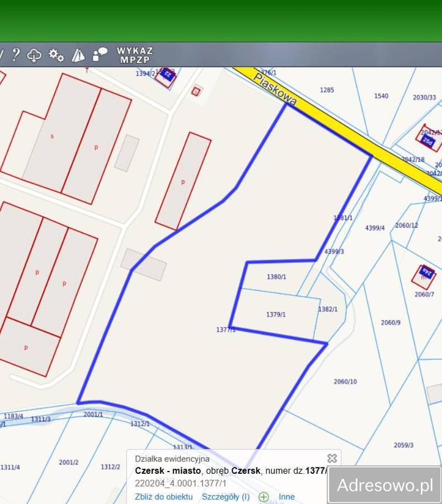
Task: Click the address marker 24a
Action: click(x=427, y=273)
